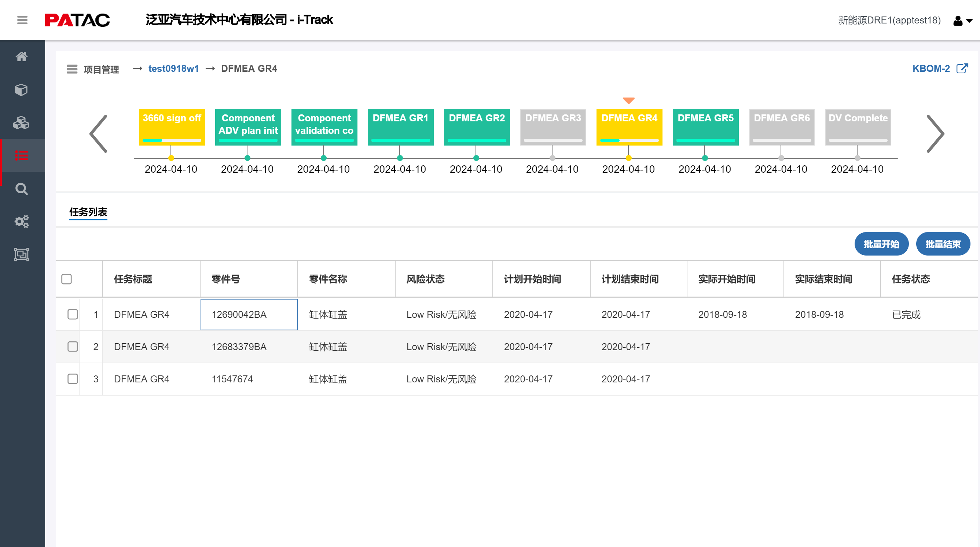Image resolution: width=980 pixels, height=547 pixels.
Task: Open the single cube icon in sidebar
Action: pos(22,90)
